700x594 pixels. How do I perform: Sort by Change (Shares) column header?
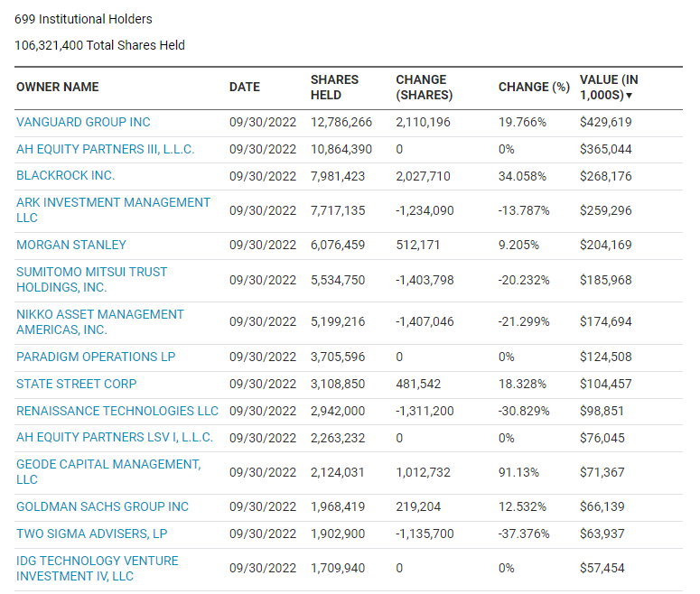[424, 88]
